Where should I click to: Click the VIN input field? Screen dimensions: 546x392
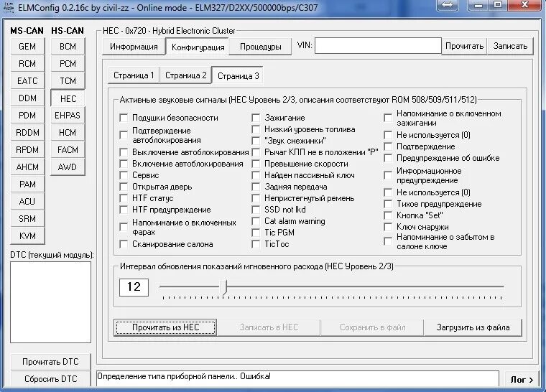tap(378, 46)
